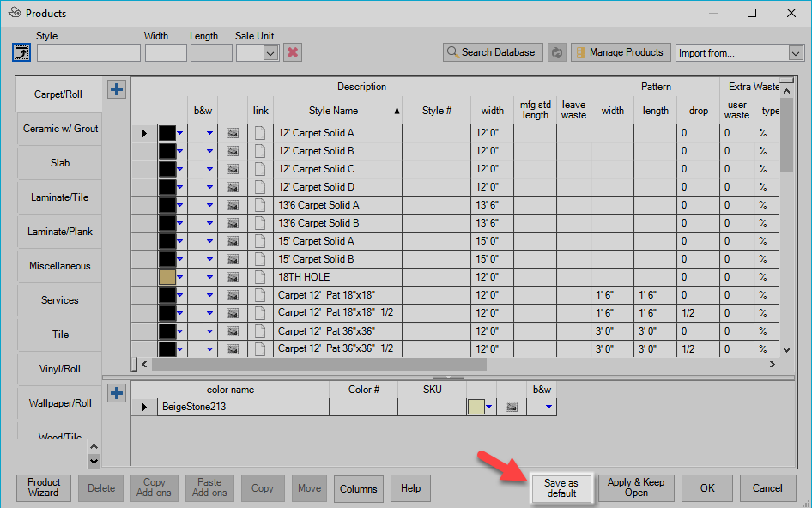Click the Width filter field
This screenshot has height=508, width=812.
click(x=166, y=53)
